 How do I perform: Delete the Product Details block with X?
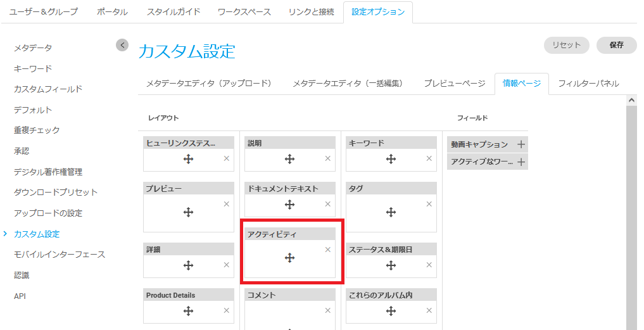[x=226, y=310]
